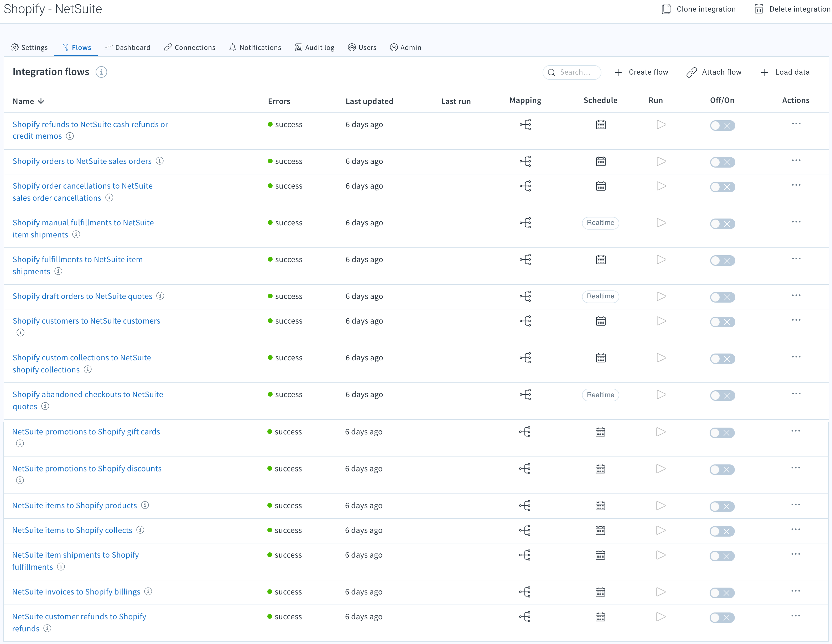
Task: Turn on the Shopify abandoned checkouts flow
Action: 722,395
